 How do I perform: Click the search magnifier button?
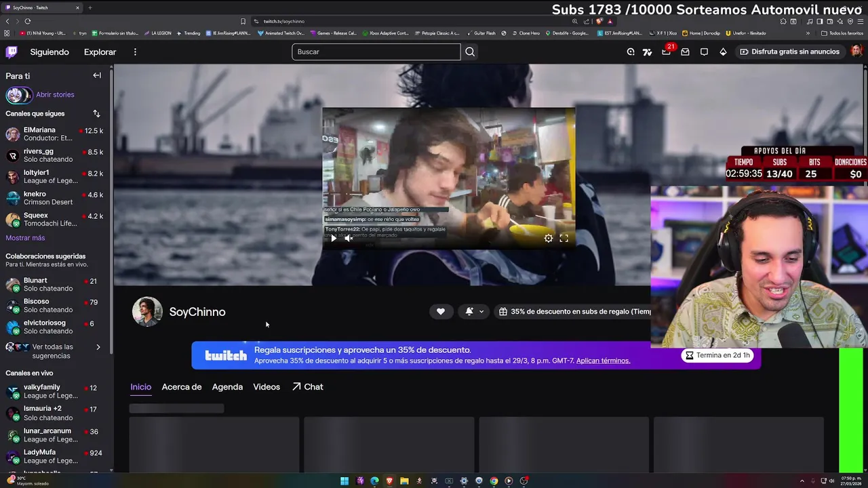pos(470,52)
